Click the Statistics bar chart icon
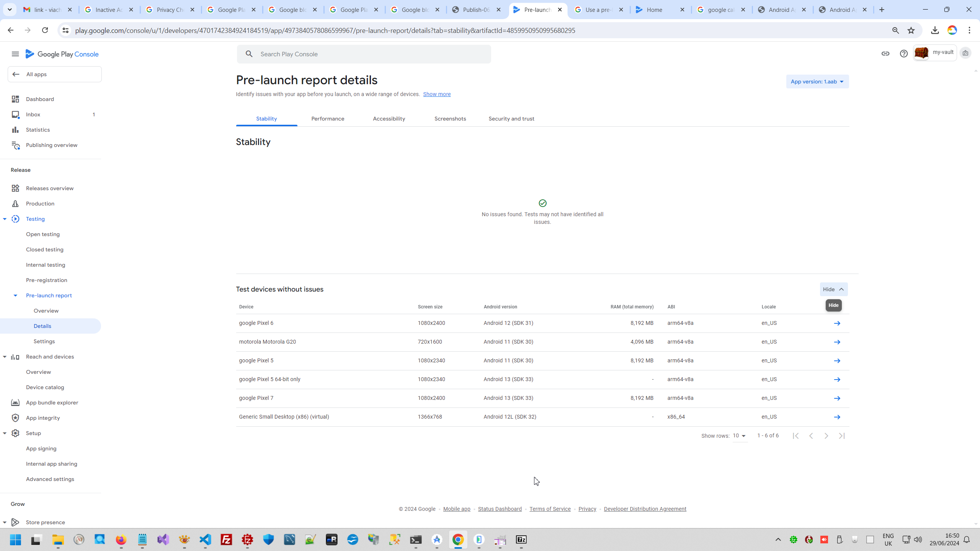The width and height of the screenshot is (980, 551). (15, 130)
